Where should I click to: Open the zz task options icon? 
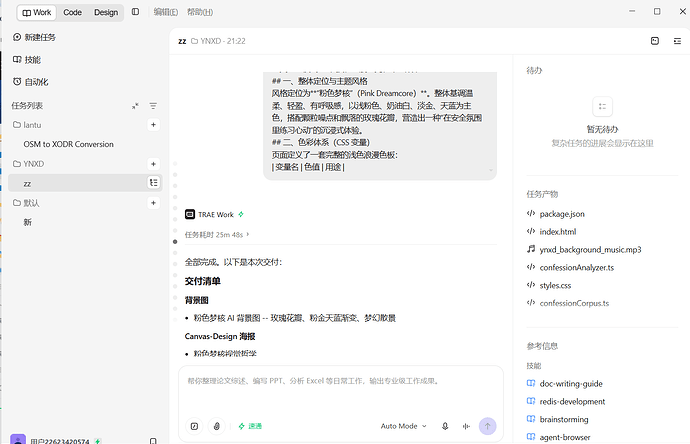(154, 183)
